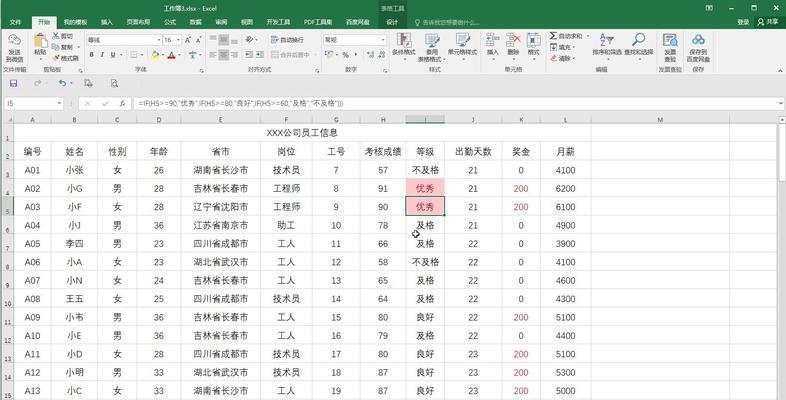Expand the formula bar

pyautogui.click(x=781, y=103)
